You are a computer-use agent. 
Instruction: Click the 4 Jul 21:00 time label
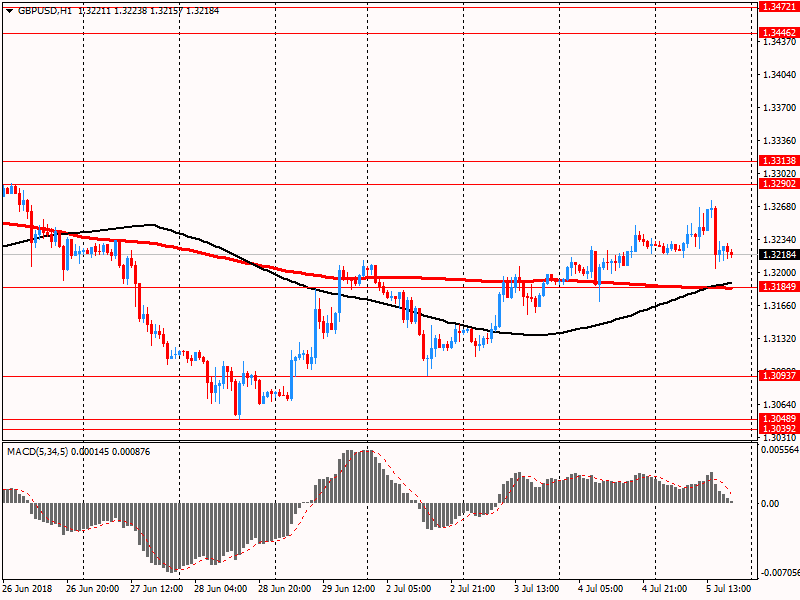pyautogui.click(x=664, y=589)
